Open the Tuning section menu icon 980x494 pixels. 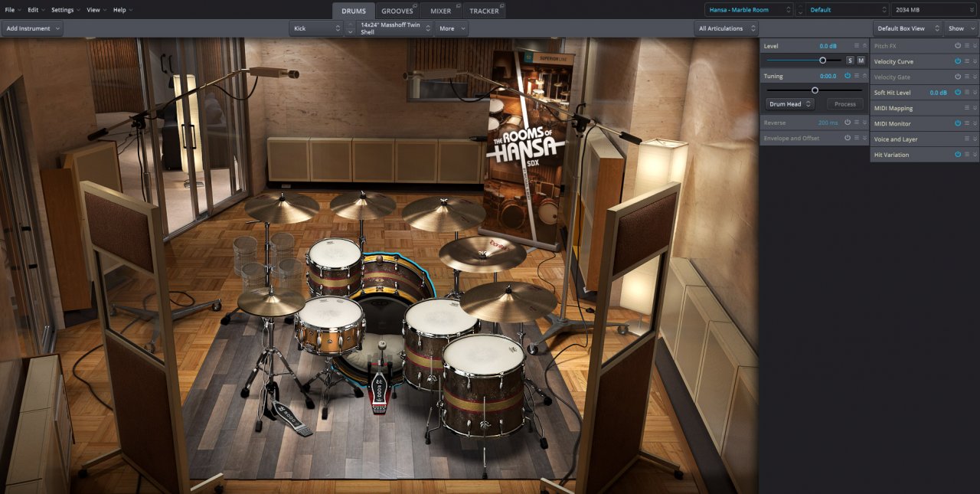pyautogui.click(x=857, y=76)
